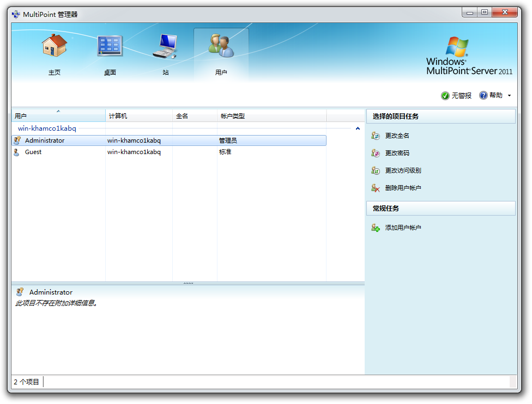Click the win-khamco1kabq group header text
This screenshot has width=532, height=404.
47,128
